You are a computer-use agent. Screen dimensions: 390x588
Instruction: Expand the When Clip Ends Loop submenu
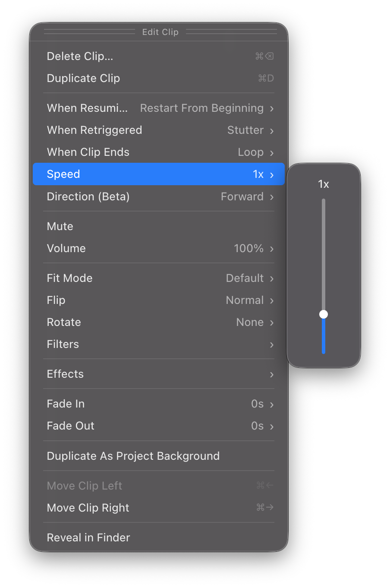point(160,152)
